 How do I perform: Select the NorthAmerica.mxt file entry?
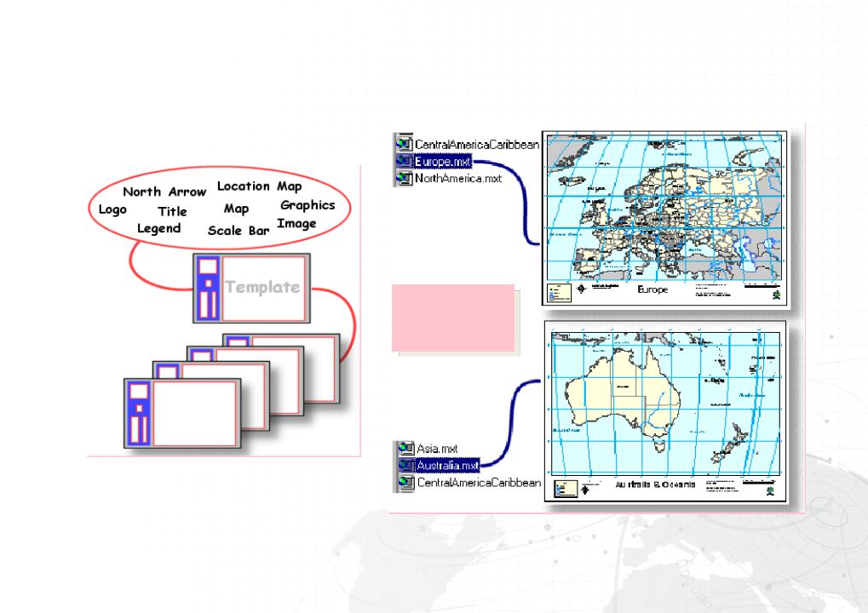pos(458,178)
